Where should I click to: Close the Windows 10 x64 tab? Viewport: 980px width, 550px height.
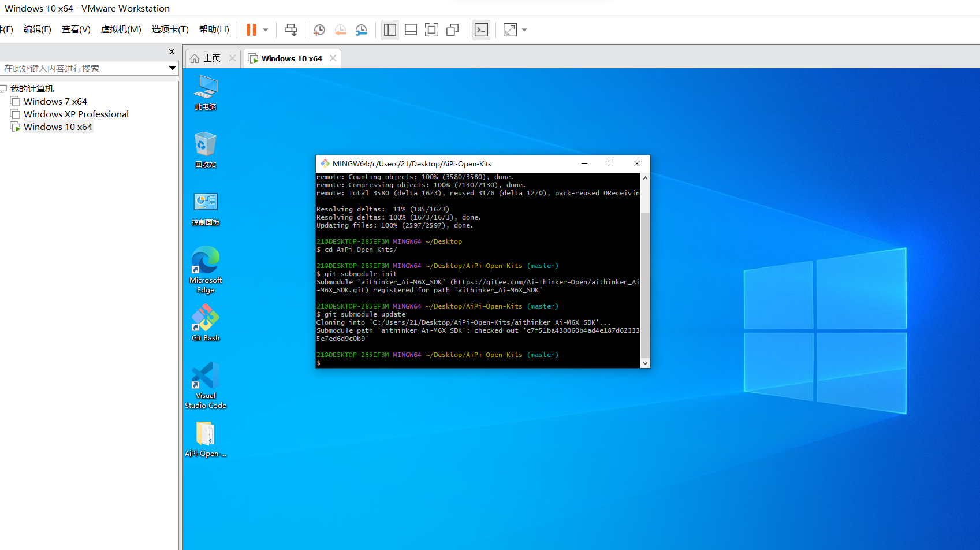333,58
